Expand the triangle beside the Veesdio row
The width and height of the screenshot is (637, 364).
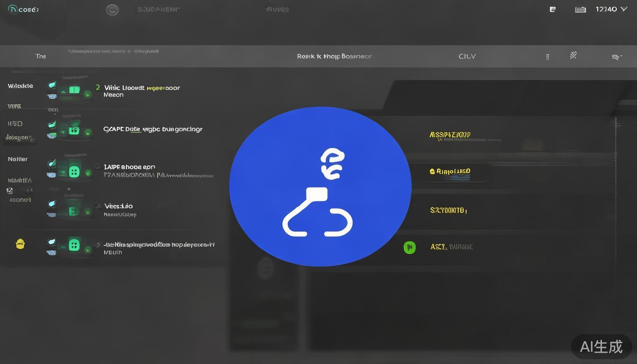(98, 206)
